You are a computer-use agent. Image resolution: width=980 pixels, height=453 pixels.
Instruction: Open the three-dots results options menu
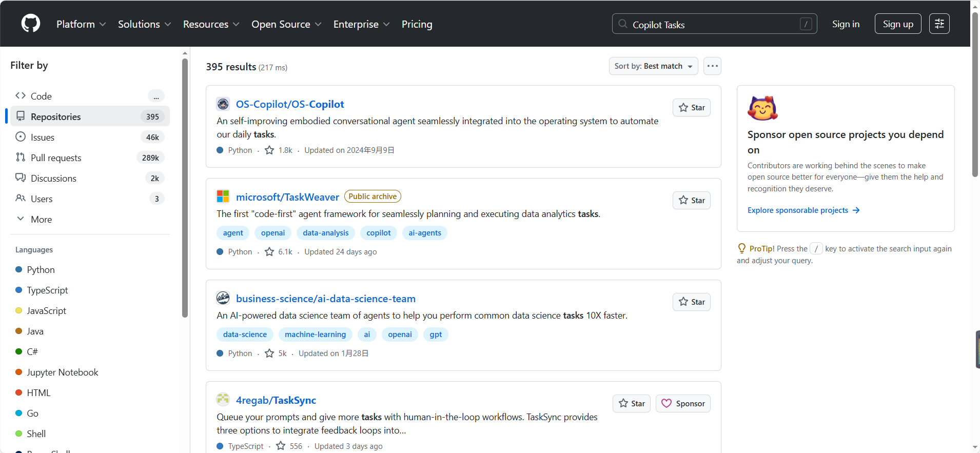(x=712, y=66)
